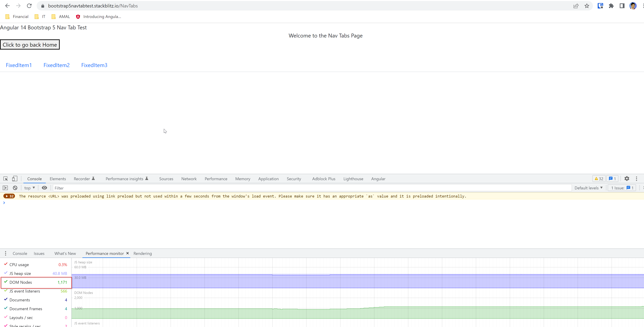Open Default levels log dropdown
This screenshot has height=327, width=644.
point(589,188)
